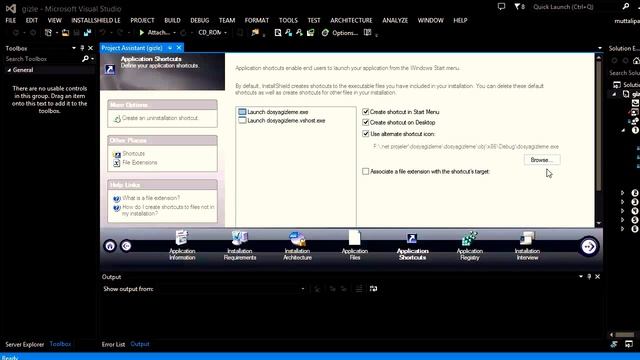The width and height of the screenshot is (640, 360).
Task: Click the Save All toolbar icon
Action: click(87, 33)
